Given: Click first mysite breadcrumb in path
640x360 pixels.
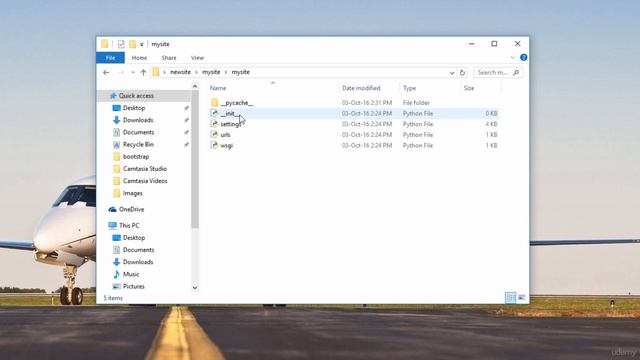Looking at the screenshot, I should [x=211, y=72].
